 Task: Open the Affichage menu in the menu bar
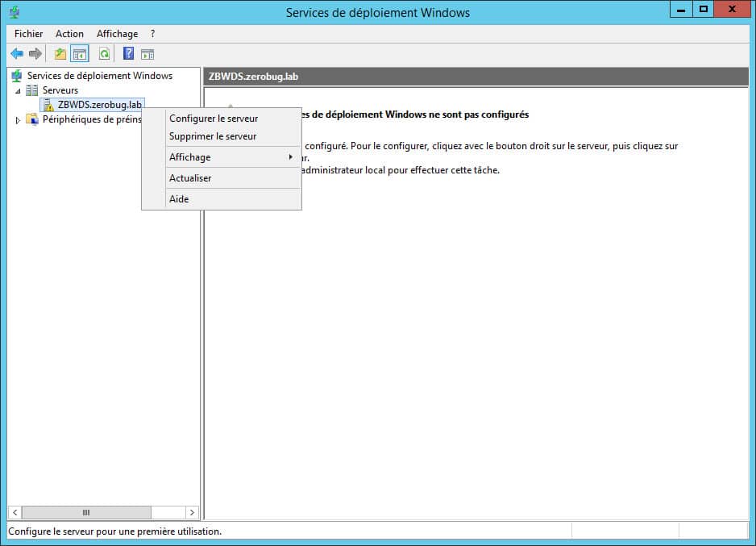point(117,34)
